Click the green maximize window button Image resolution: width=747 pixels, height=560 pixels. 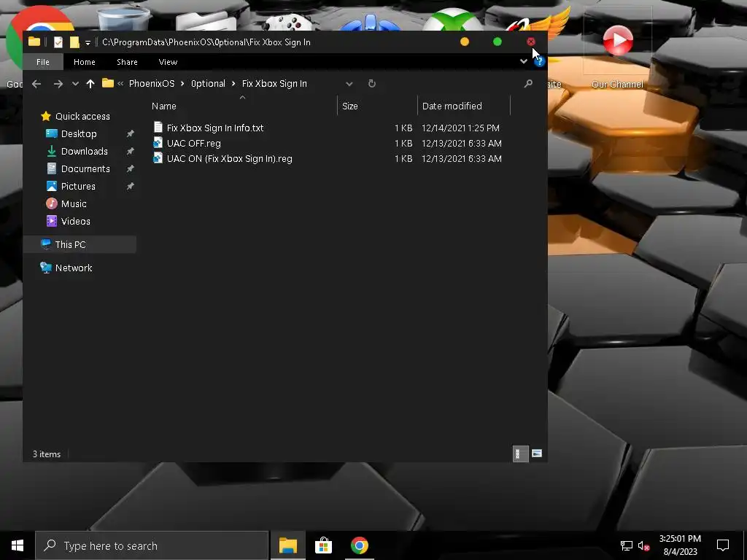click(x=498, y=42)
